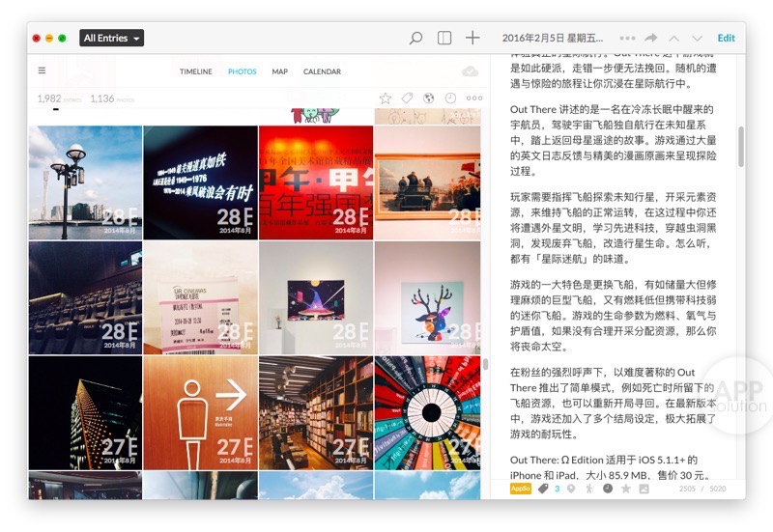Click the 1,982 entries count
This screenshot has width=773, height=532.
tap(59, 99)
